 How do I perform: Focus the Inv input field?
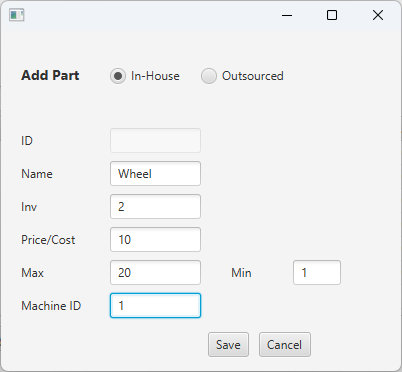click(155, 207)
